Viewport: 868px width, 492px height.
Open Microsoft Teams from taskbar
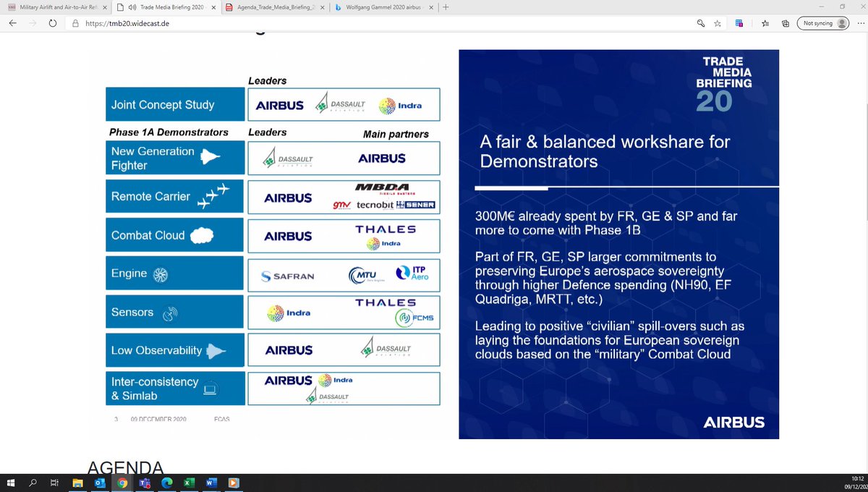tap(144, 483)
